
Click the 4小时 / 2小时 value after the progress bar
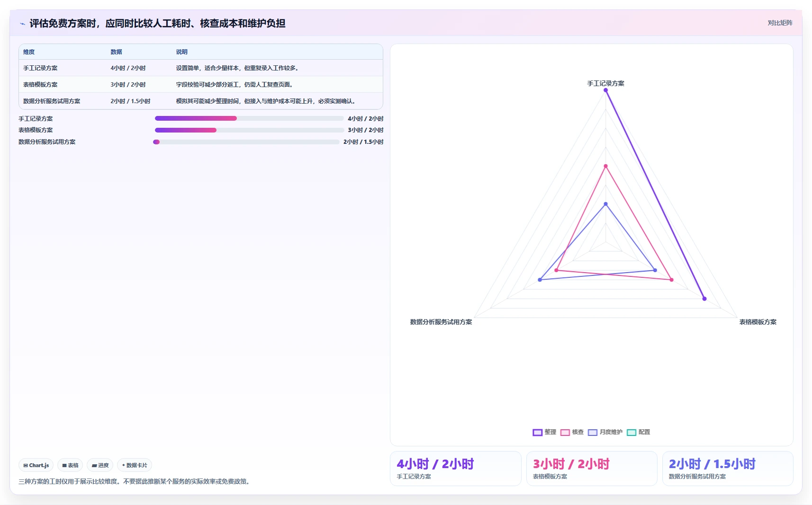pyautogui.click(x=366, y=119)
